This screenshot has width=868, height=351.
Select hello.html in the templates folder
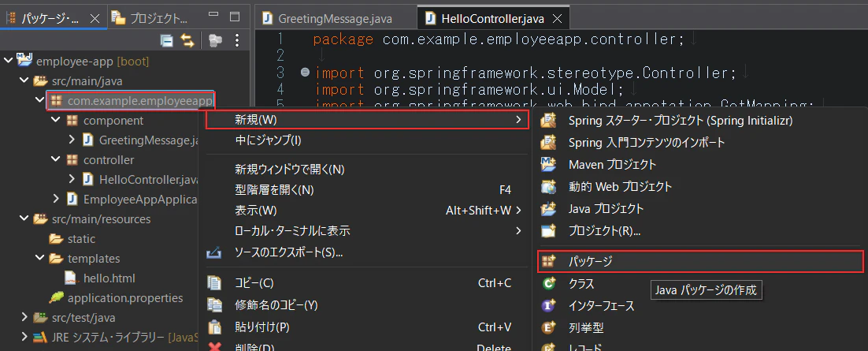pos(100,278)
